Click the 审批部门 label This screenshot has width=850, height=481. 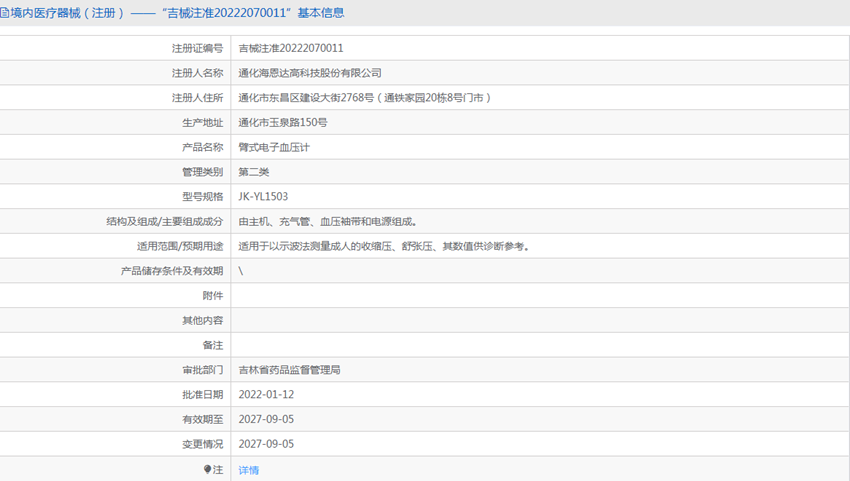click(x=203, y=370)
